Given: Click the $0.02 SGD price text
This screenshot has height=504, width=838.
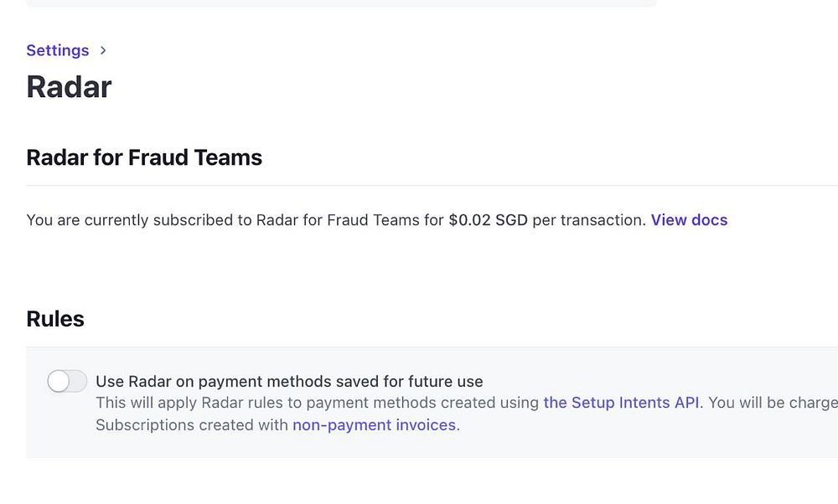Looking at the screenshot, I should click(488, 220).
